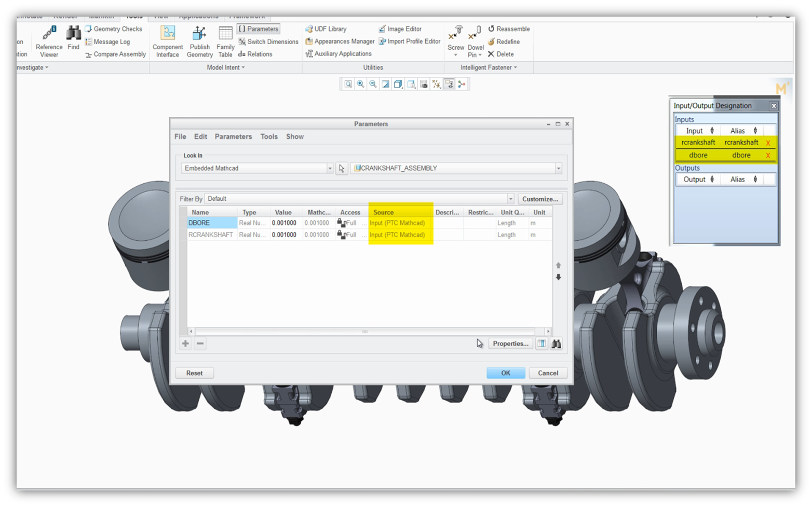Open the View Manager camera icon
Image resolution: width=812 pixels, height=507 pixels.
[424, 84]
